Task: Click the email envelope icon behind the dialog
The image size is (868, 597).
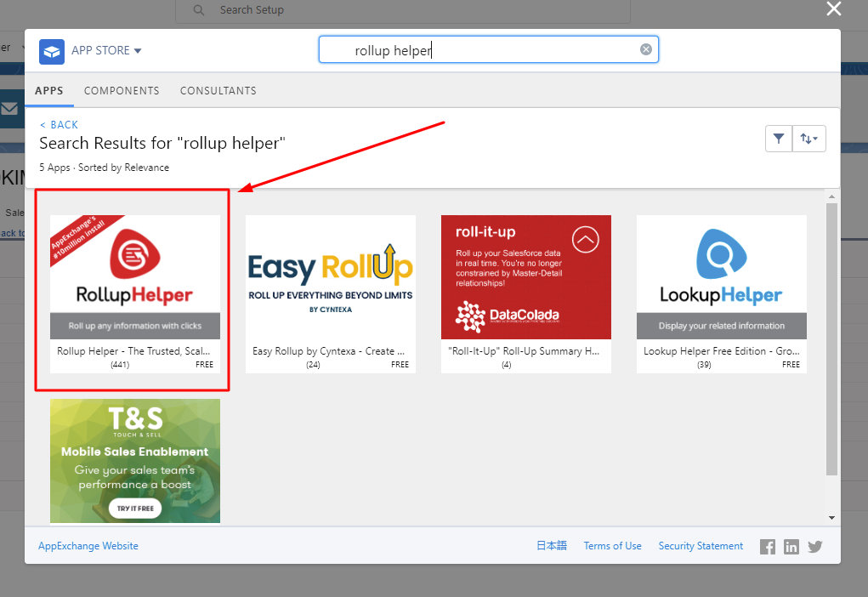Action: coord(9,109)
